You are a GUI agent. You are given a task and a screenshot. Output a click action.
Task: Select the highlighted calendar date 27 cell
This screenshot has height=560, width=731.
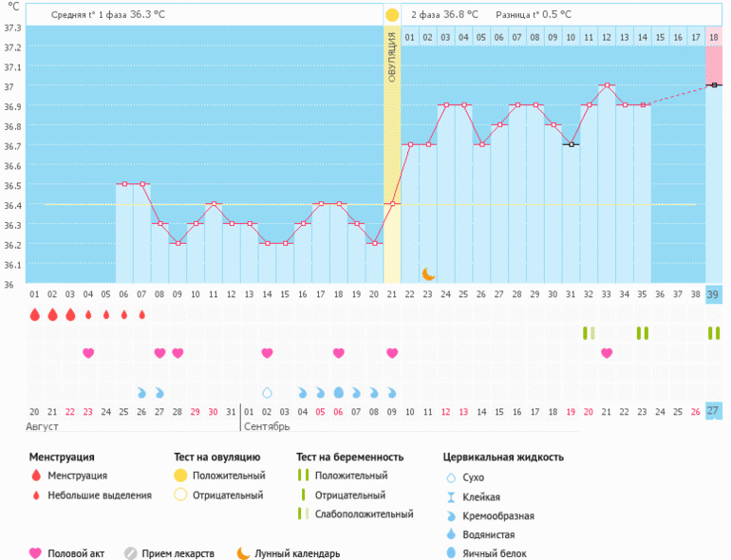pyautogui.click(x=713, y=411)
